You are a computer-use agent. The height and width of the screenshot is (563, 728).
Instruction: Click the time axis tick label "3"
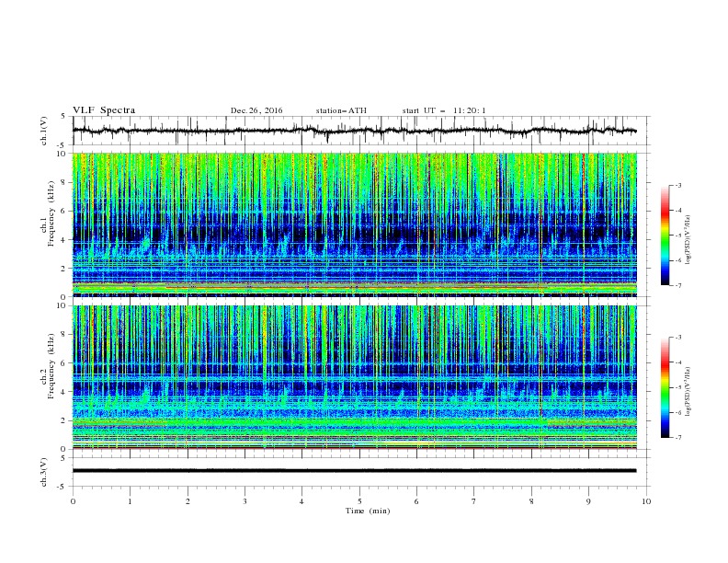pos(245,501)
